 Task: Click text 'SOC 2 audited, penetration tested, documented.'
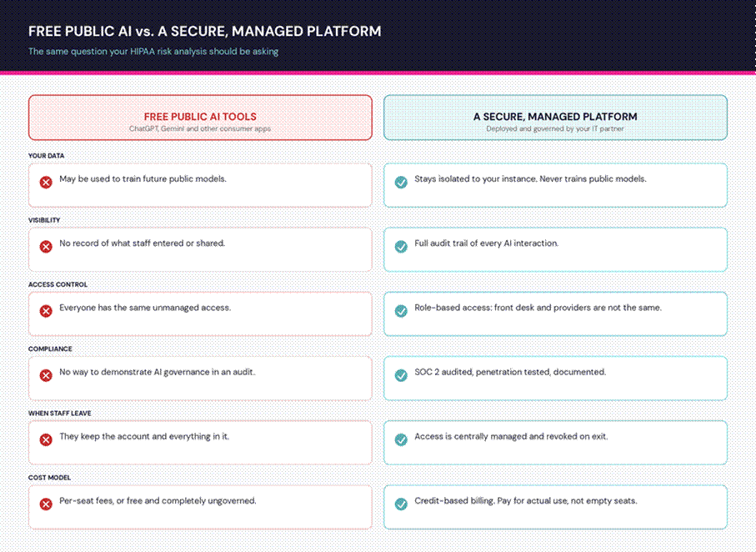click(x=510, y=372)
